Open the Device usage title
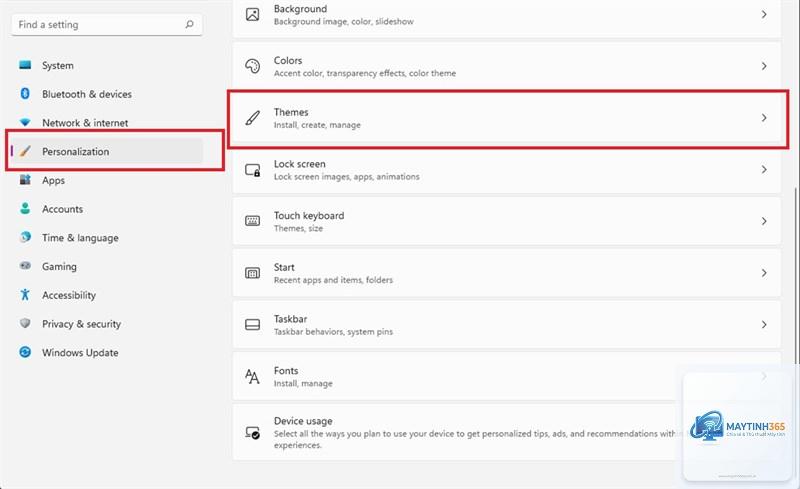The image size is (800, 489). coord(303,421)
